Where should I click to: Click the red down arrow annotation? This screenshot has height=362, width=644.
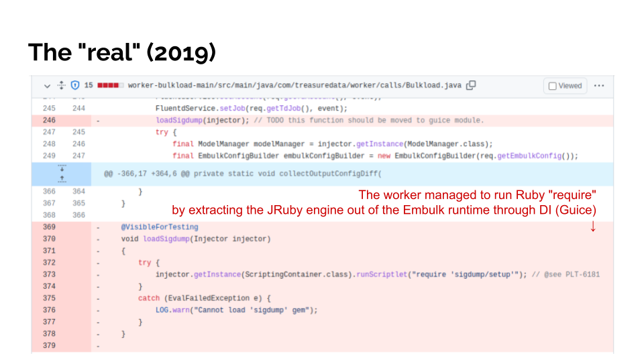pos(593,227)
